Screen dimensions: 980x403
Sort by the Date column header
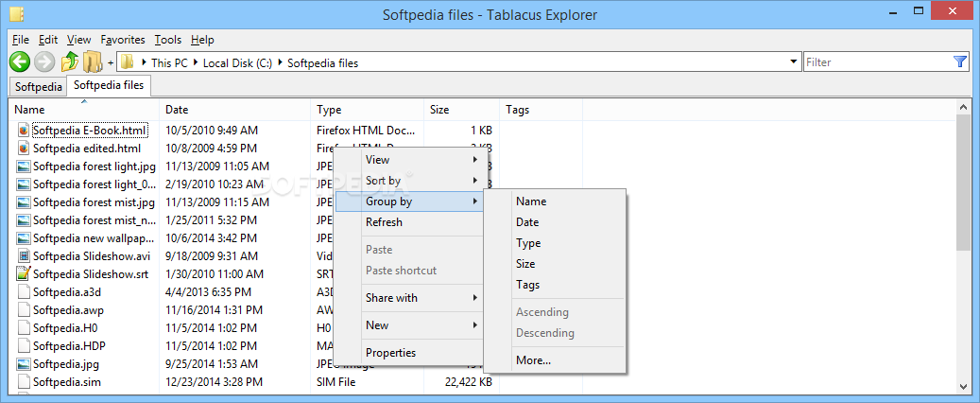[x=235, y=110]
